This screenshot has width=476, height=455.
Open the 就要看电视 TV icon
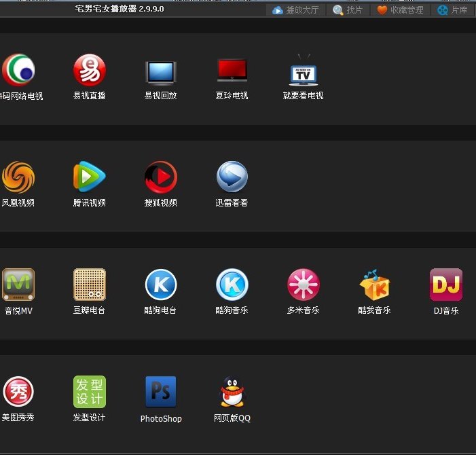tap(304, 71)
